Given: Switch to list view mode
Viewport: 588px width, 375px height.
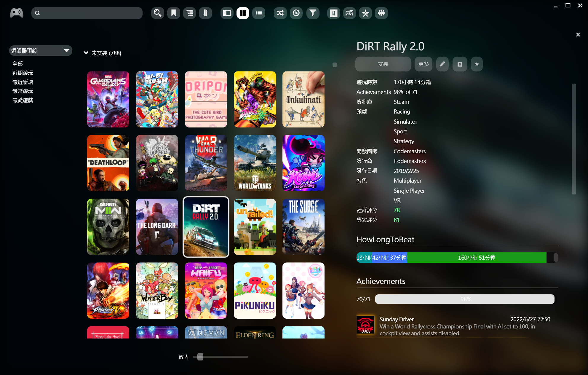Looking at the screenshot, I should click(x=259, y=13).
